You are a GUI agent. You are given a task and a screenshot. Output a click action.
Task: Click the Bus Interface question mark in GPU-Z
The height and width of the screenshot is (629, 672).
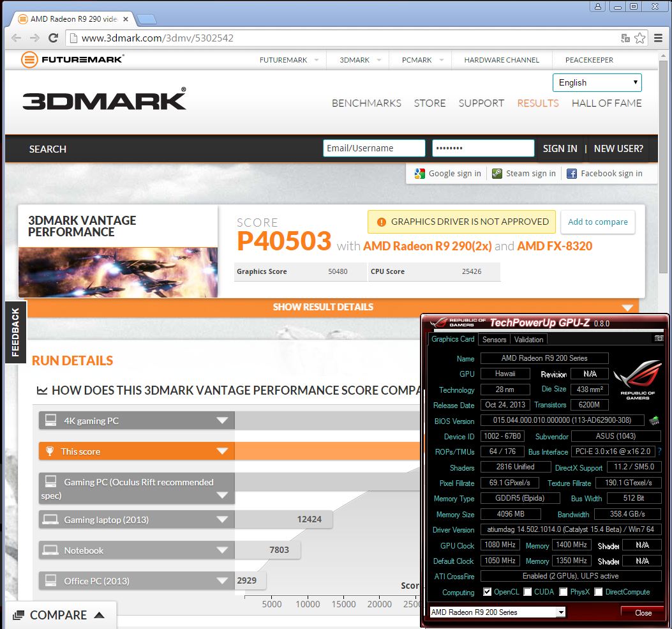pos(659,451)
